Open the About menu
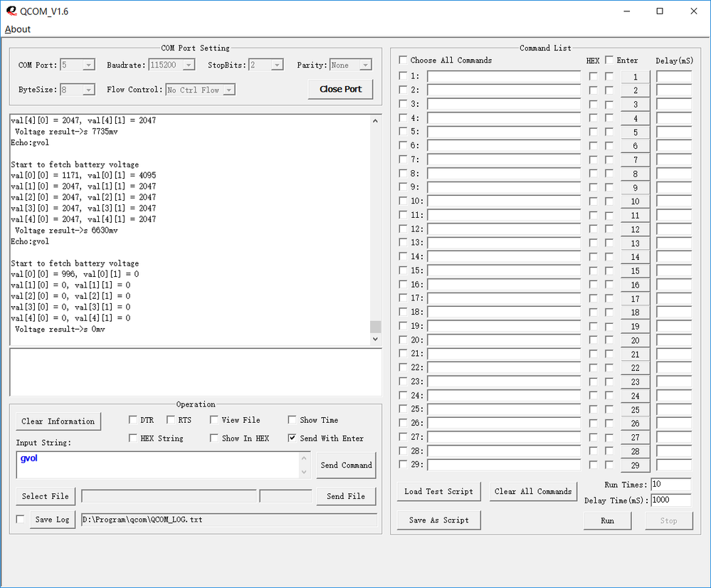This screenshot has height=588, width=711. [18, 29]
